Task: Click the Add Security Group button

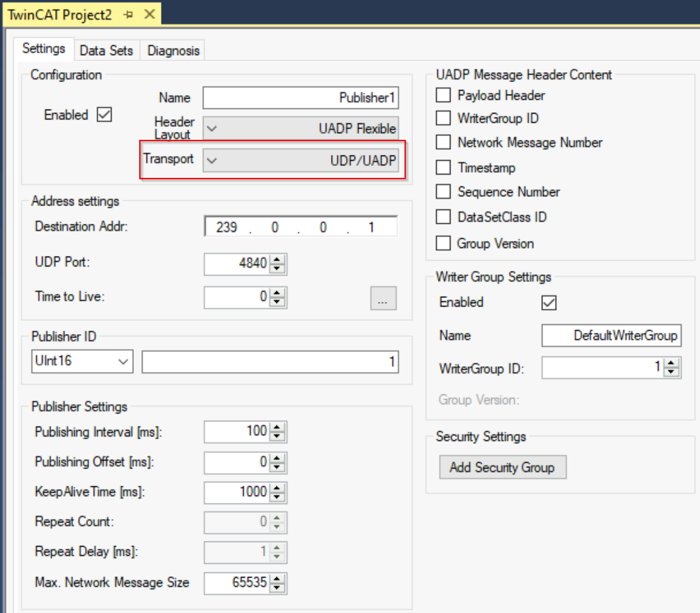Action: point(503,467)
